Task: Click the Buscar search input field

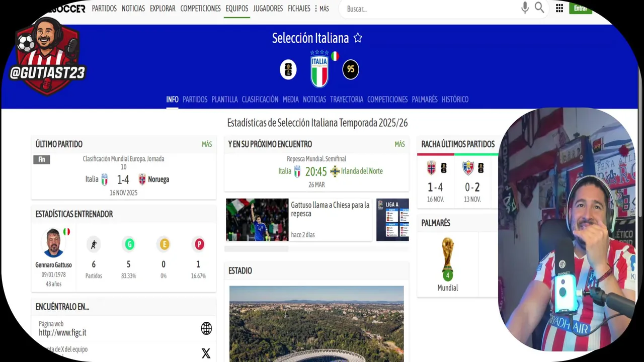Action: 430,9
